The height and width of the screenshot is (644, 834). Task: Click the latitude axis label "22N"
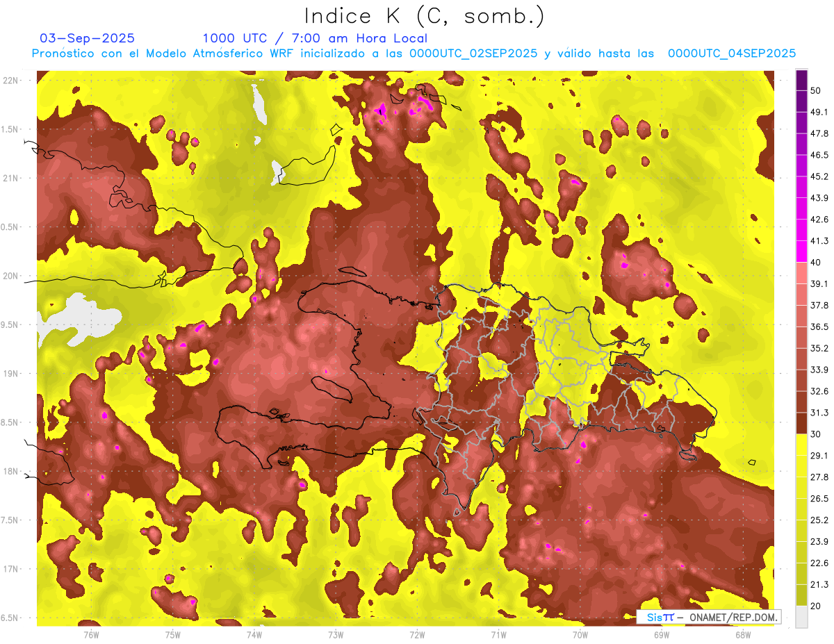click(x=10, y=81)
